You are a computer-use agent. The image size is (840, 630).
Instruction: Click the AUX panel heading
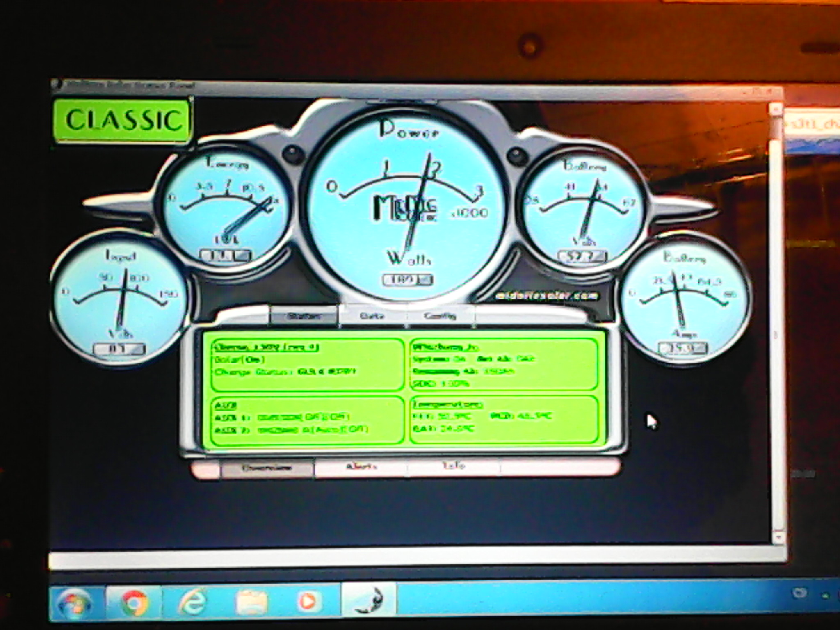pyautogui.click(x=226, y=406)
